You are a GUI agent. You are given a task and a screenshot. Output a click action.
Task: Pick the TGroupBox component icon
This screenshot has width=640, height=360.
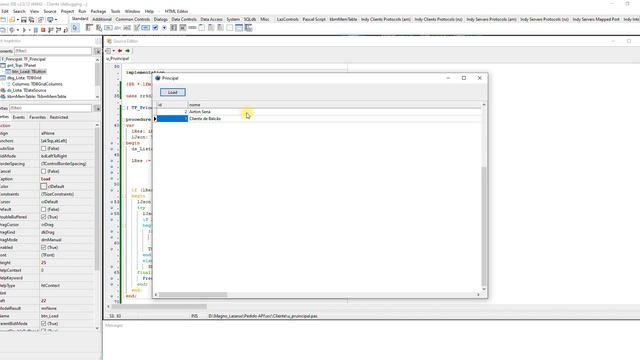coord(202,28)
